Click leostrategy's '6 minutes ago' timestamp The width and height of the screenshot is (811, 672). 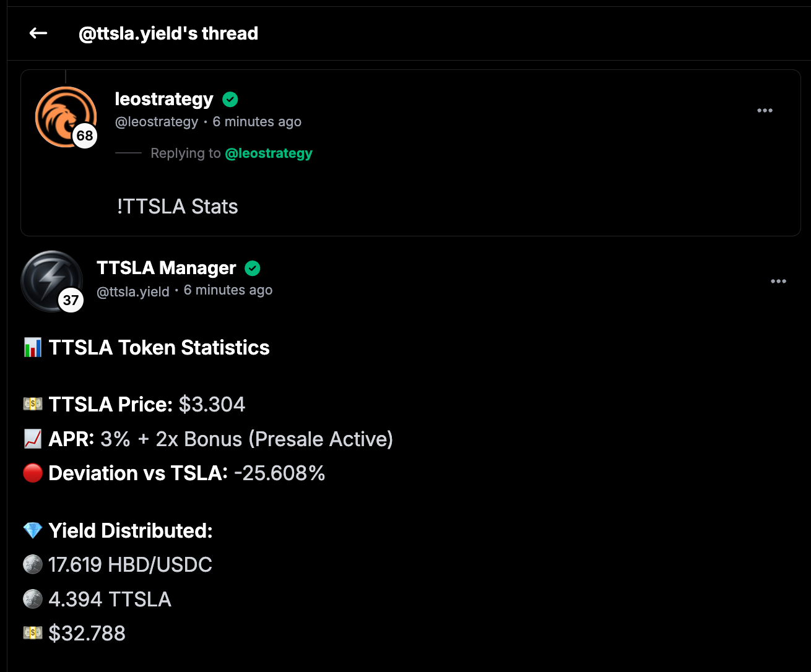(257, 122)
